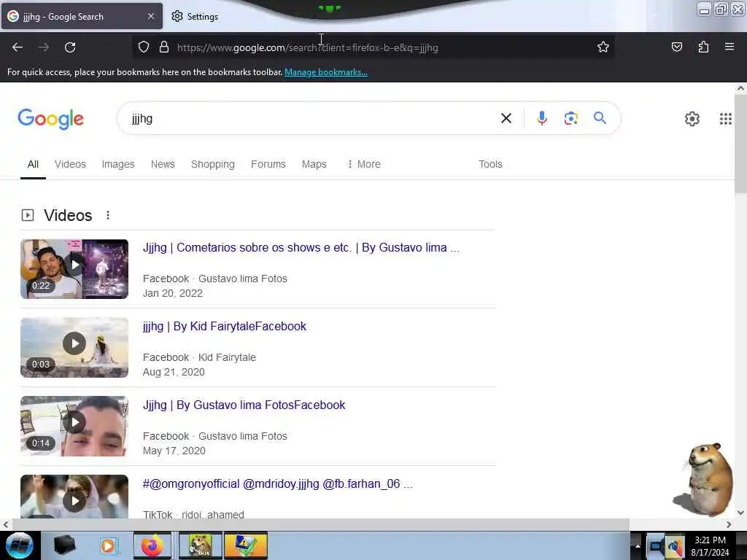Play the 0:03 Kid Fairytale thumbnail

point(74,348)
